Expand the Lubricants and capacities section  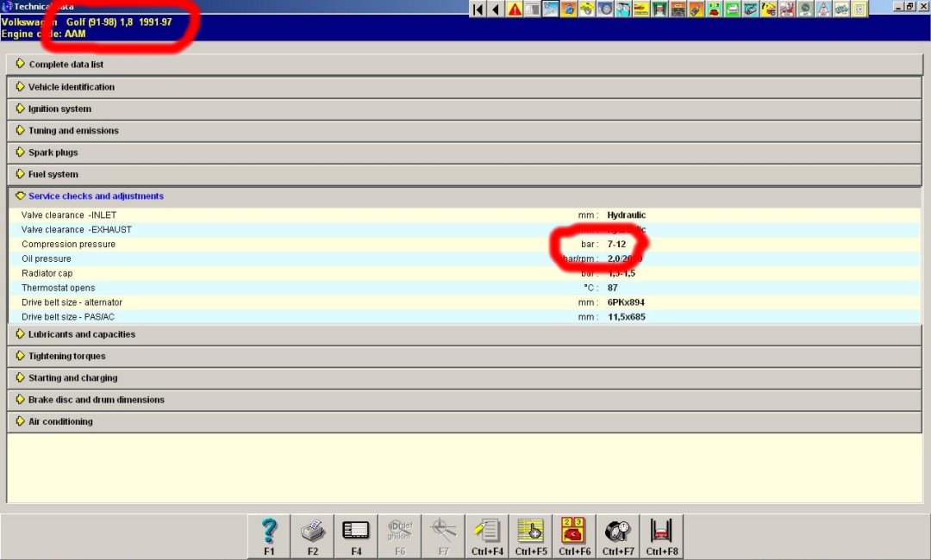tap(81, 334)
